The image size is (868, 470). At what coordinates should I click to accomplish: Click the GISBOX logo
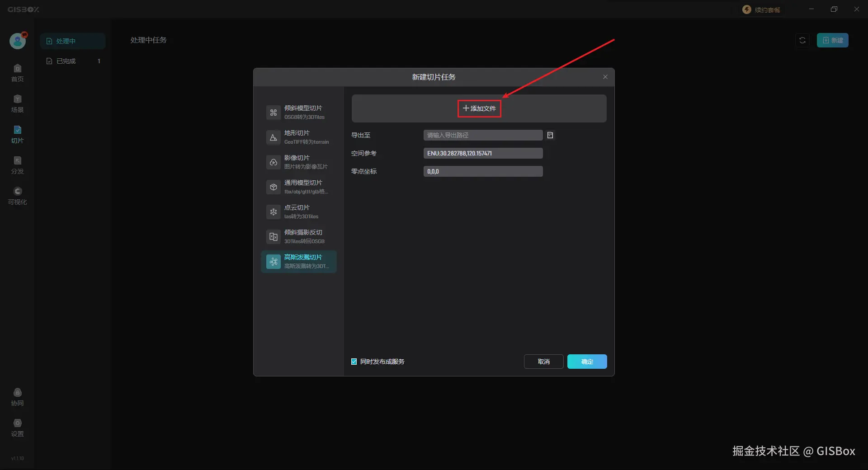click(x=24, y=9)
